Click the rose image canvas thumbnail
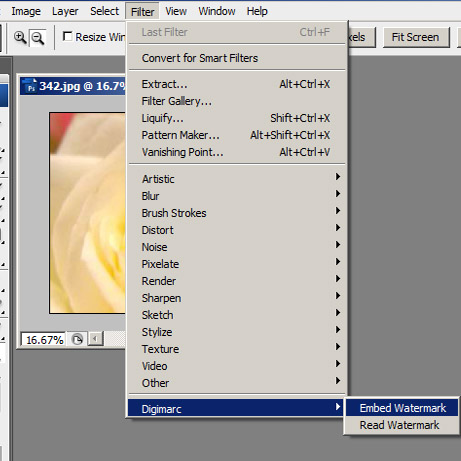461x461 pixels. coord(88,213)
